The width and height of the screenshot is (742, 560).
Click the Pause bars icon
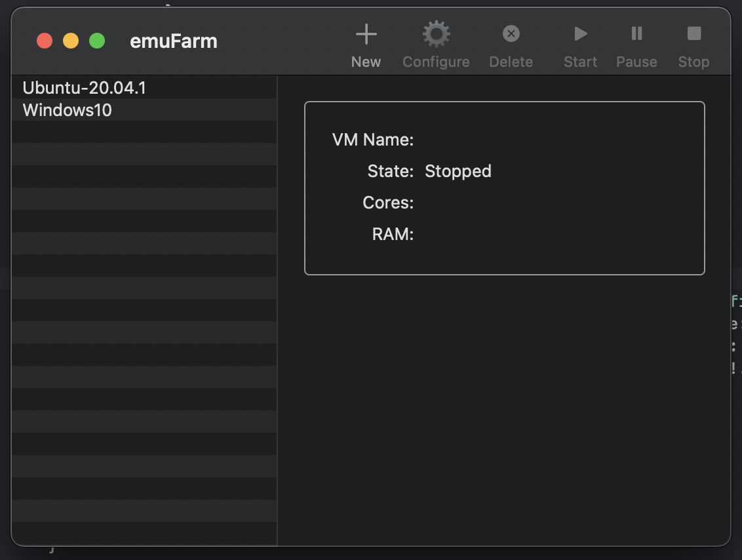pos(636,33)
